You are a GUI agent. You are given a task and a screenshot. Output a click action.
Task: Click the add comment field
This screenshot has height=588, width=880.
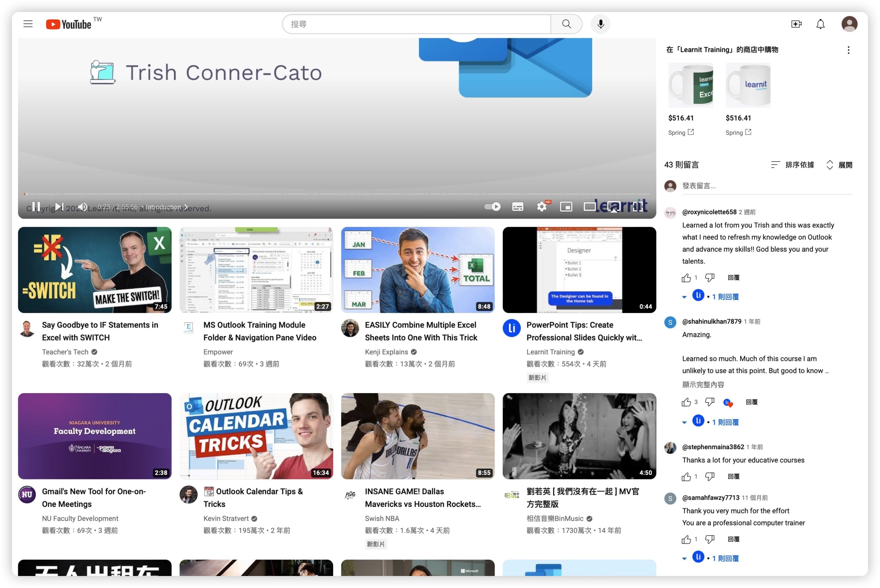coord(767,186)
